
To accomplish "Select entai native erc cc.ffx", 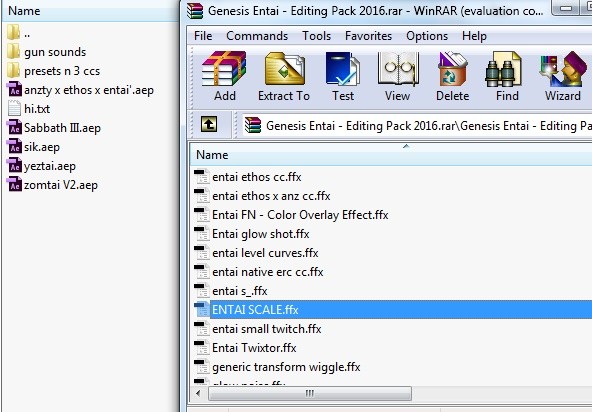I will [268, 272].
